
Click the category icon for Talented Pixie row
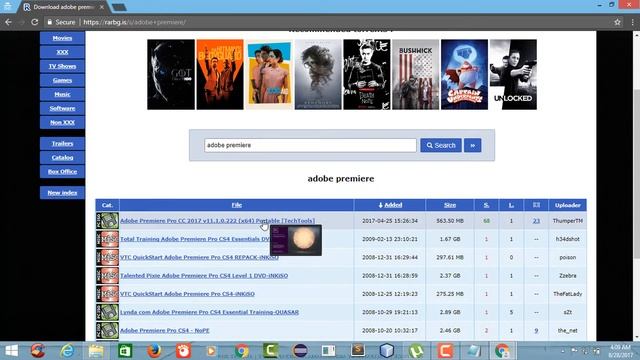107,276
